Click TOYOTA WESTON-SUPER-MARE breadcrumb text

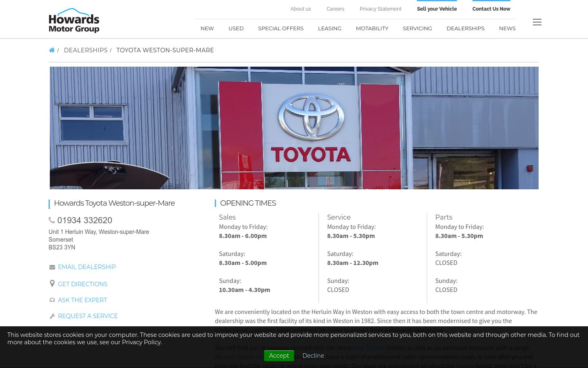(x=165, y=50)
